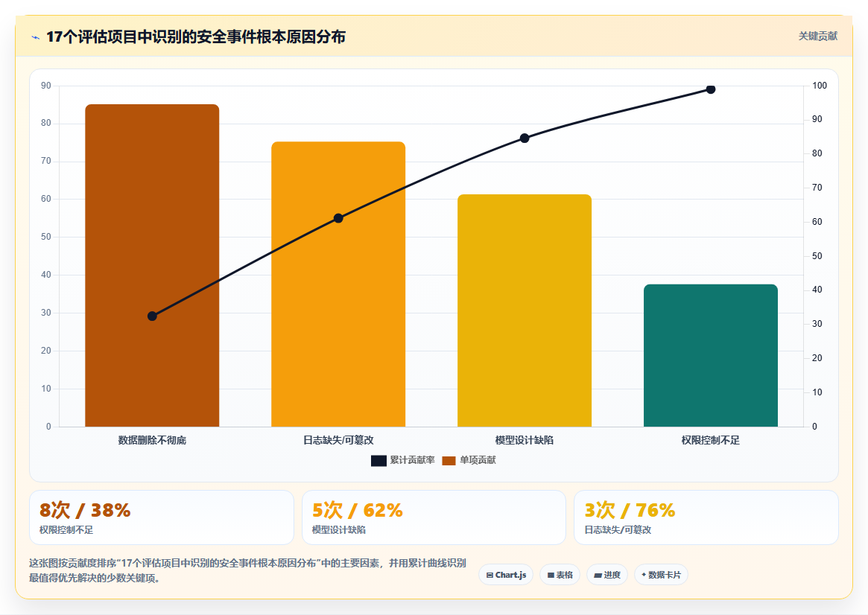Click the 数据卡片 tag button
The height and width of the screenshot is (615, 868).
[x=661, y=576]
